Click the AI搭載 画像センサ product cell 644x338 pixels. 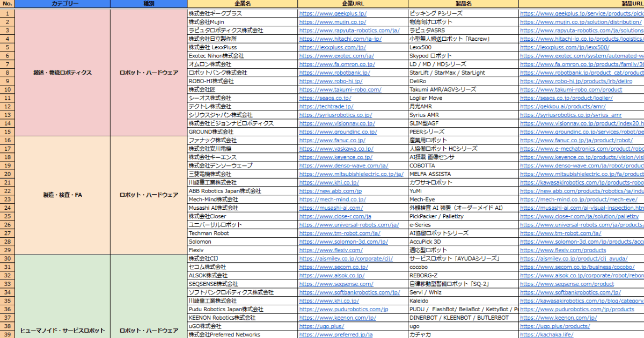pyautogui.click(x=463, y=157)
